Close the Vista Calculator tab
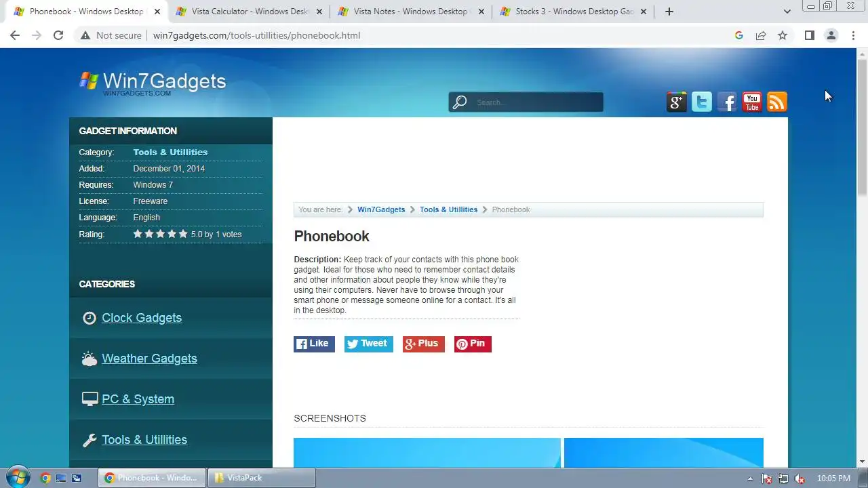This screenshot has height=488, width=868. coord(319,12)
